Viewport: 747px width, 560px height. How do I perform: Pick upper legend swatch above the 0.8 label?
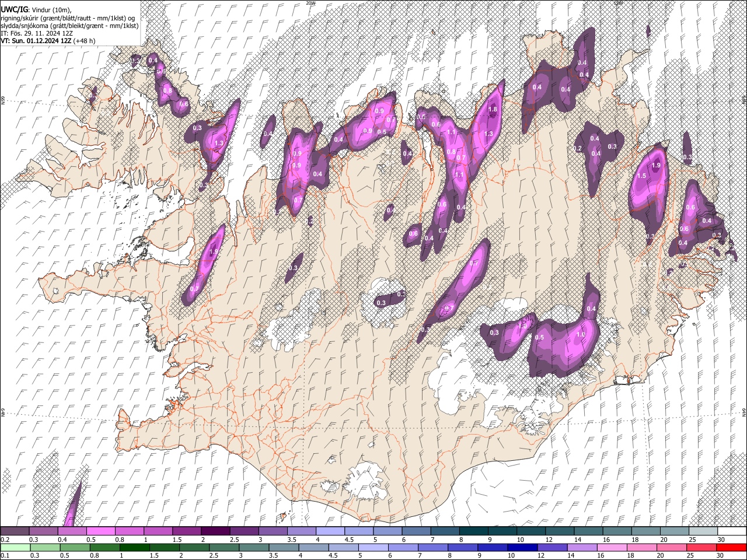coord(129,531)
